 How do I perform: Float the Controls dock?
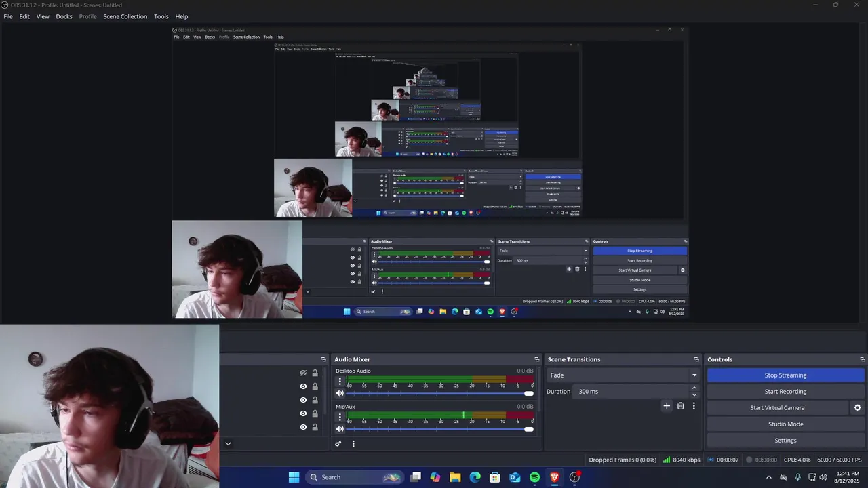[x=863, y=359]
